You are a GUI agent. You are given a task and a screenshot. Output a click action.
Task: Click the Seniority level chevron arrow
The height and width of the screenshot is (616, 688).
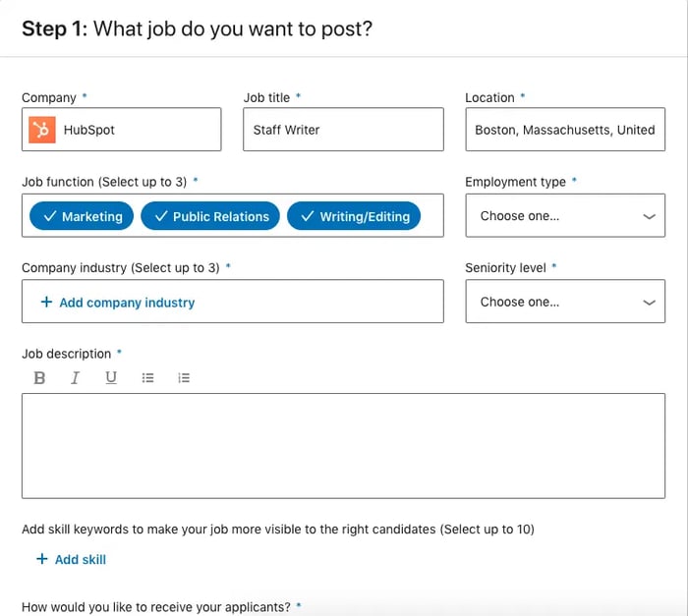tap(649, 303)
